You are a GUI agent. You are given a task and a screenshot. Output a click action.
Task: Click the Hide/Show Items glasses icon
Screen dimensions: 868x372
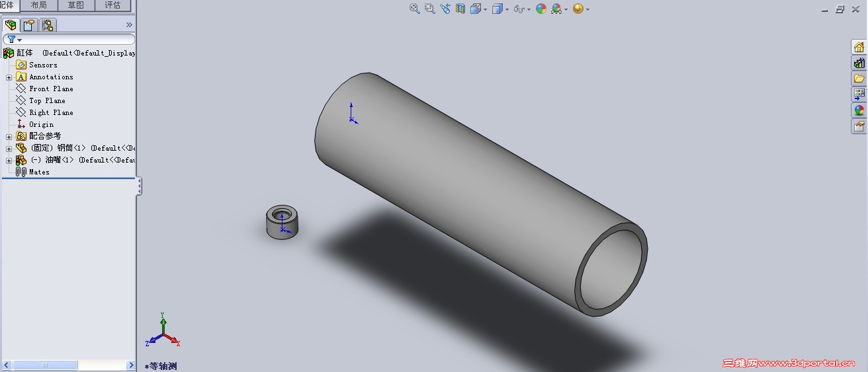click(x=519, y=9)
